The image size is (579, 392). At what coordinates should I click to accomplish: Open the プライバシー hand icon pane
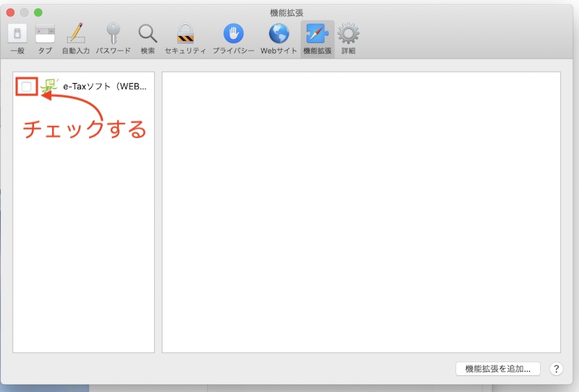(x=233, y=39)
